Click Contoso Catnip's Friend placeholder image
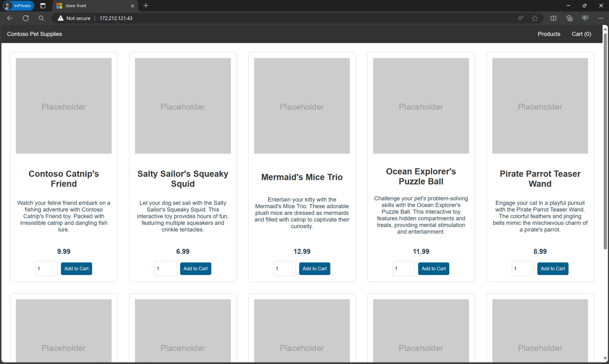 64,106
